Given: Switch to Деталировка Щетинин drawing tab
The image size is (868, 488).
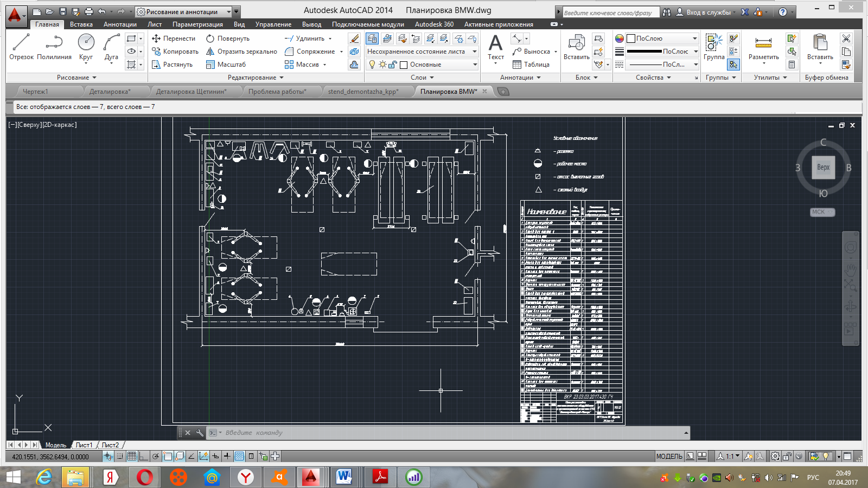Looking at the screenshot, I should click(191, 92).
